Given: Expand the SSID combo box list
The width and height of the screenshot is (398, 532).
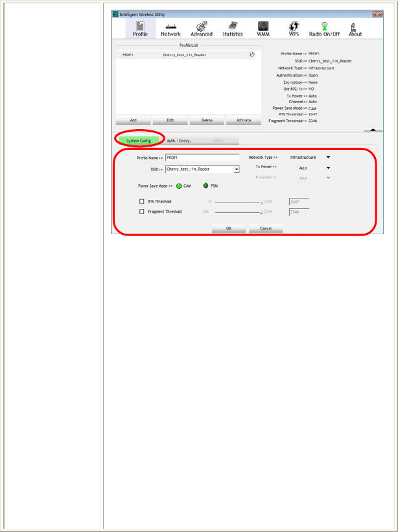Looking at the screenshot, I should pyautogui.click(x=237, y=169).
